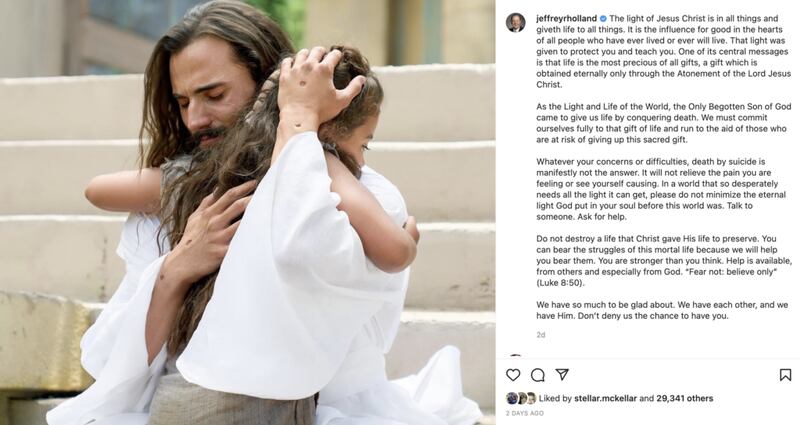The image size is (800, 425).
Task: Open jeffreyrholland's profile picture avatar
Action: tap(515, 22)
